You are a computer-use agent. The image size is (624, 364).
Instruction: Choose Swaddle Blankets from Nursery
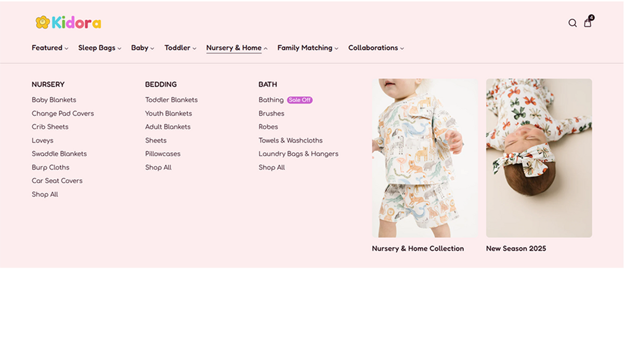59,154
